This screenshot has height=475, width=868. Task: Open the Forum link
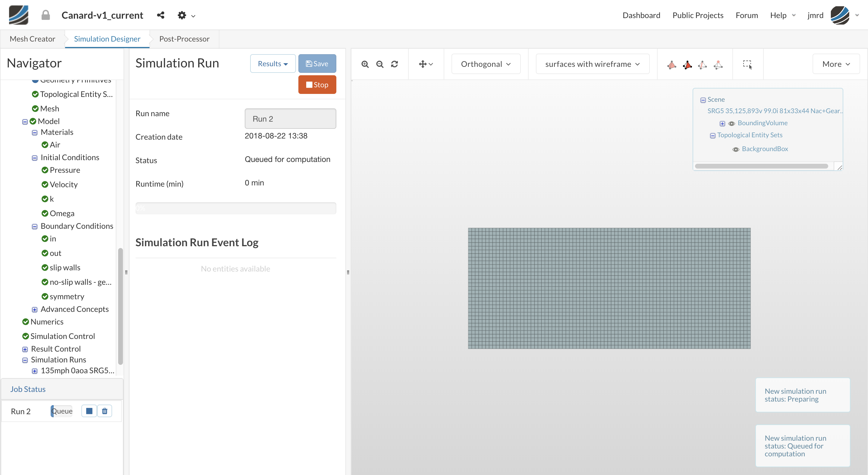pyautogui.click(x=746, y=15)
